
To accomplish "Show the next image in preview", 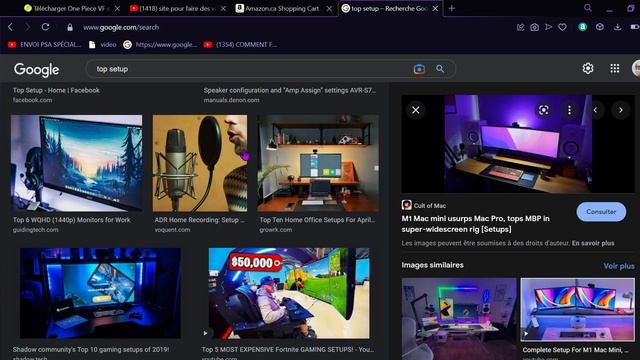I will coord(621,110).
